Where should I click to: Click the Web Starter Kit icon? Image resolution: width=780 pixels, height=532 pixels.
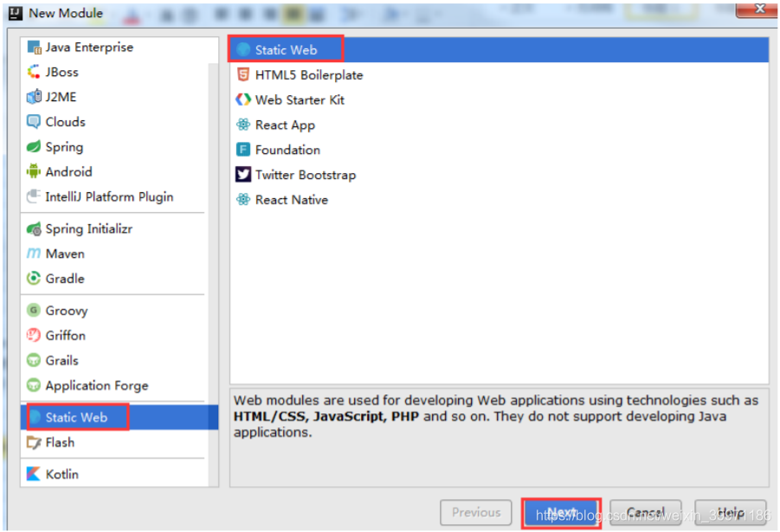click(243, 99)
